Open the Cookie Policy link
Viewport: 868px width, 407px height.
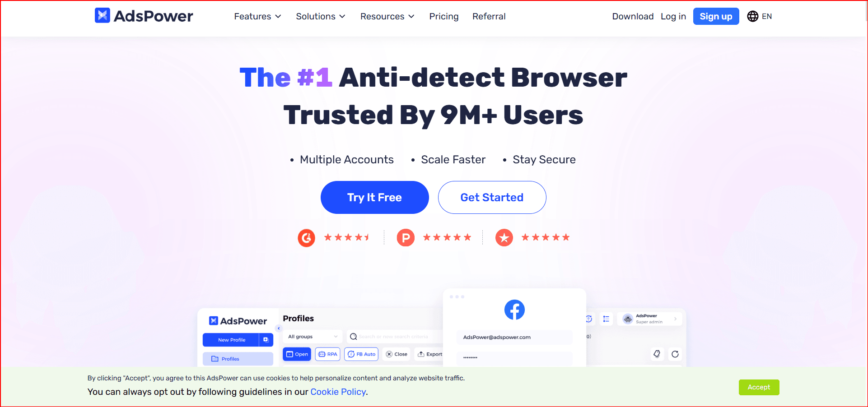click(338, 392)
